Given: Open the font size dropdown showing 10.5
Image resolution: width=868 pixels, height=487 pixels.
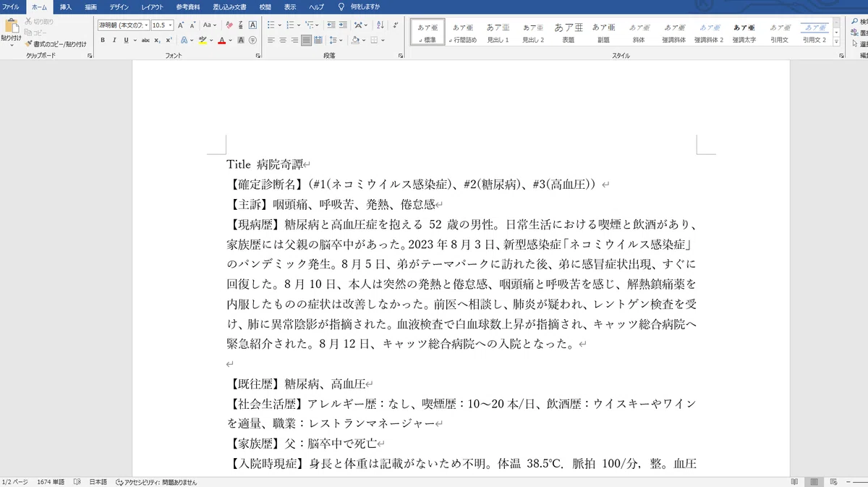Looking at the screenshot, I should point(170,25).
